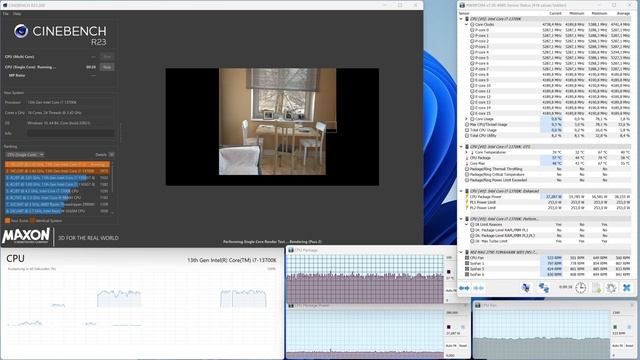640x360 pixels.
Task: Select the P-core 0 sensor row
Action: [545, 30]
